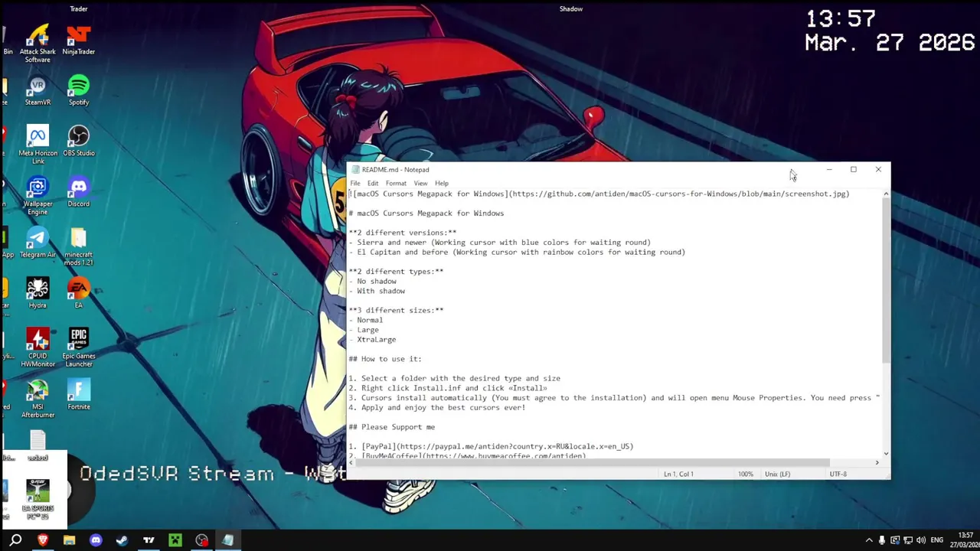Open the Edit menu in Notepad
980x551 pixels.
point(373,183)
